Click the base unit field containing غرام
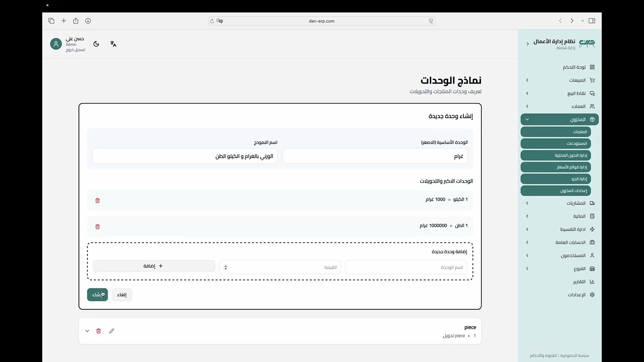644x362 pixels. pos(375,156)
